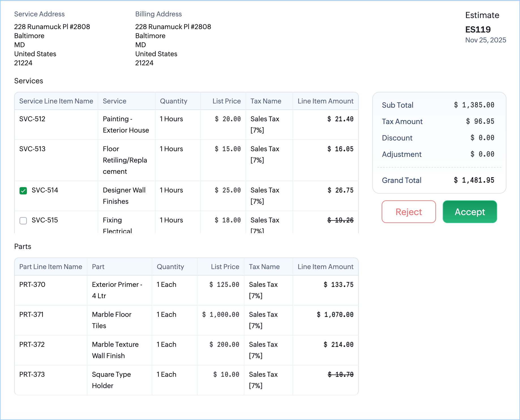
Task: Click the Reject button
Action: click(409, 212)
